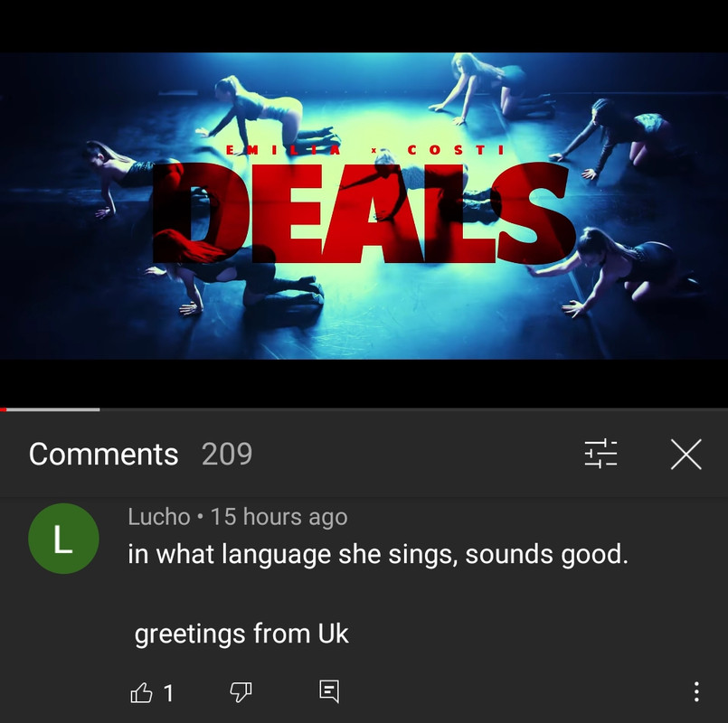Image resolution: width=728 pixels, height=723 pixels.
Task: Like Lucho's comment with thumbs up
Action: point(141,693)
